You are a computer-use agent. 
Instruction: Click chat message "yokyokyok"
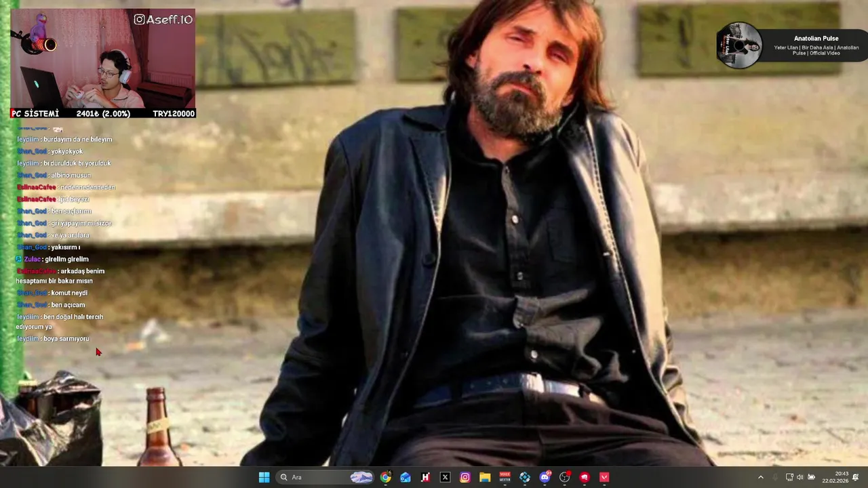pyautogui.click(x=67, y=152)
